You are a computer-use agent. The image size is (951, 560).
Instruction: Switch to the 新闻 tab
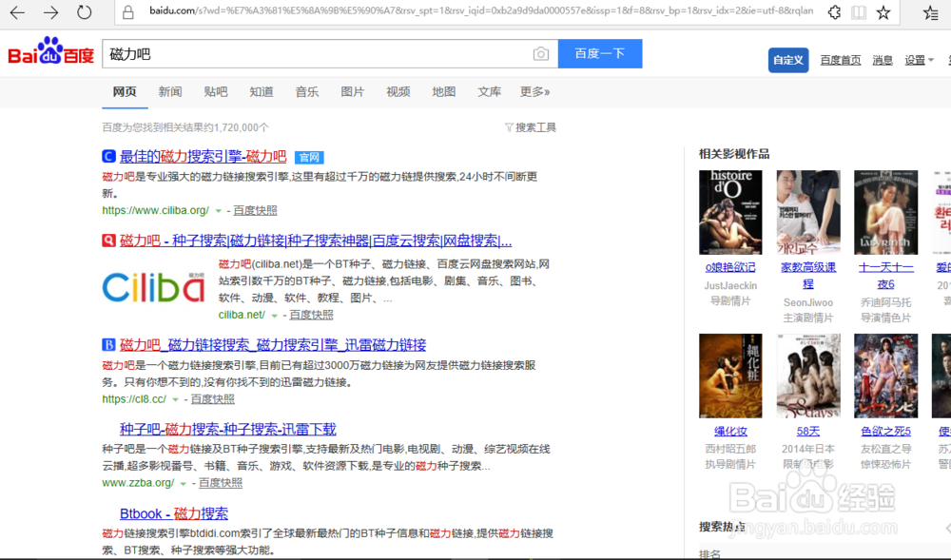[170, 92]
